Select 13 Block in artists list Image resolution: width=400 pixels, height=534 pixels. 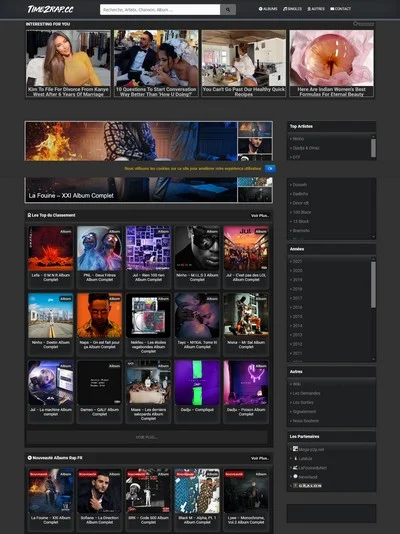pyautogui.click(x=301, y=221)
